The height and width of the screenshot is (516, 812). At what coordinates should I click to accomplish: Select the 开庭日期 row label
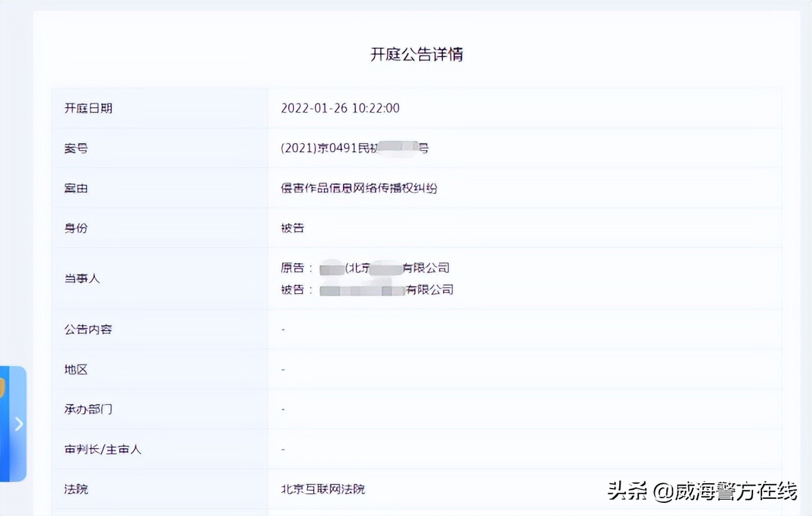coord(88,108)
